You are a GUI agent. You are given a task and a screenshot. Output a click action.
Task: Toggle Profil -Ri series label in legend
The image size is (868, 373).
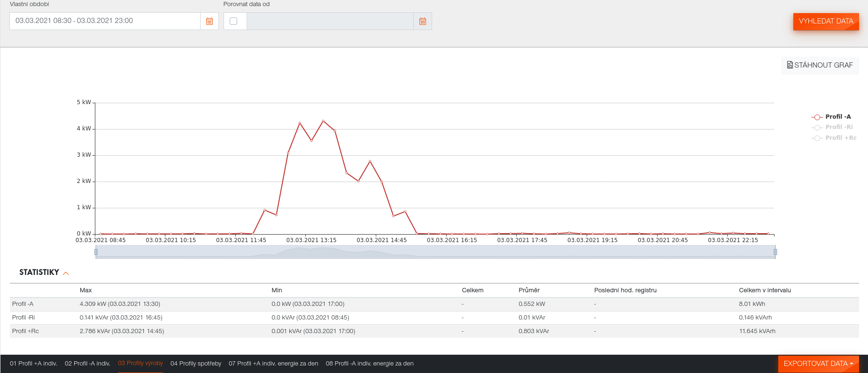[x=839, y=127]
